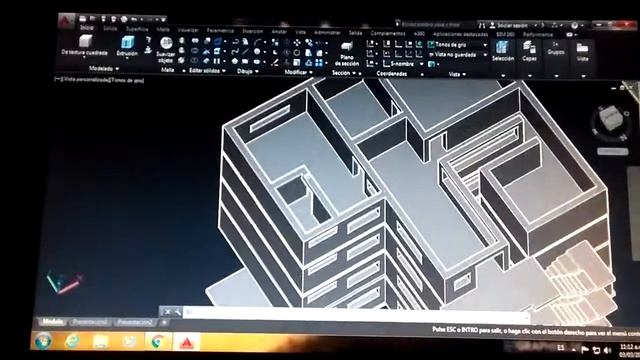640x360 pixels.
Task: Click the volume speaker icon in the system tray
Action: click(x=607, y=350)
